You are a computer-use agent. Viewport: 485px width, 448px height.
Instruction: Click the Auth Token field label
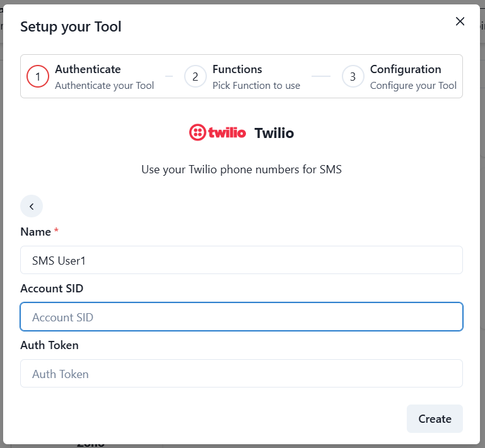click(49, 345)
